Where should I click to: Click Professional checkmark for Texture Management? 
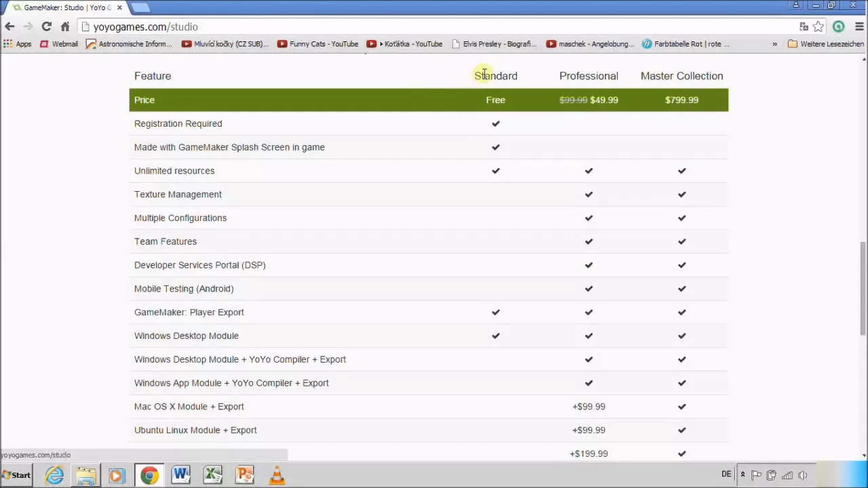[x=589, y=195]
